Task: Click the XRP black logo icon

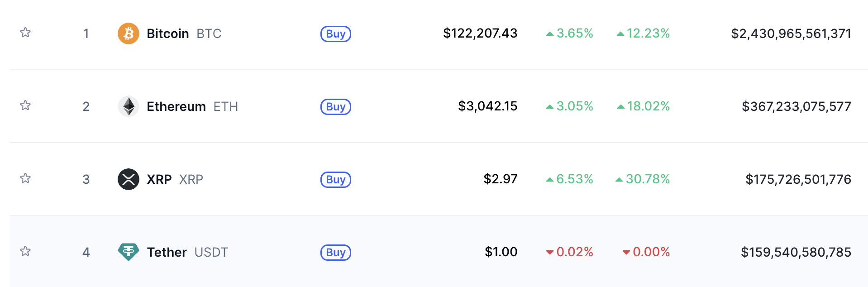Action: click(129, 179)
